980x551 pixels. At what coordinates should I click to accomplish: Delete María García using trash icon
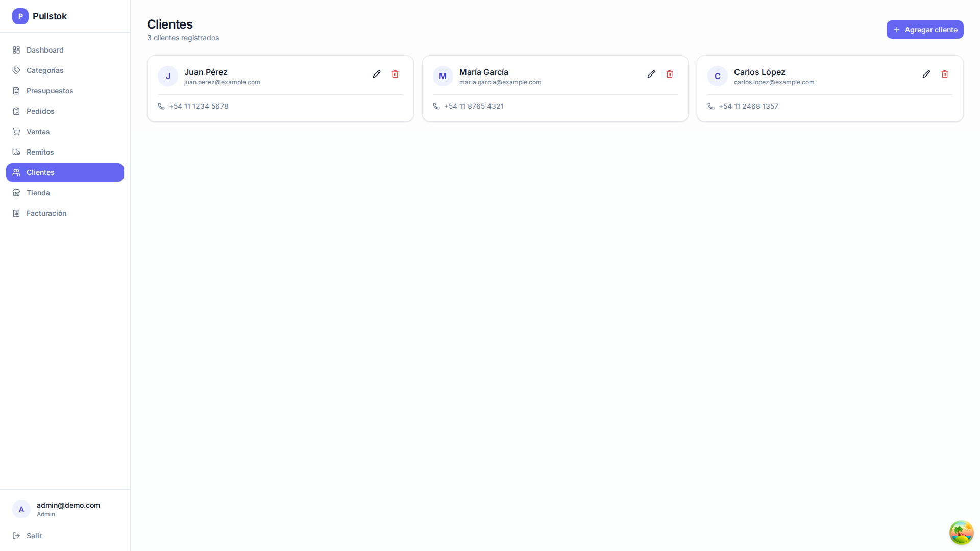(670, 74)
